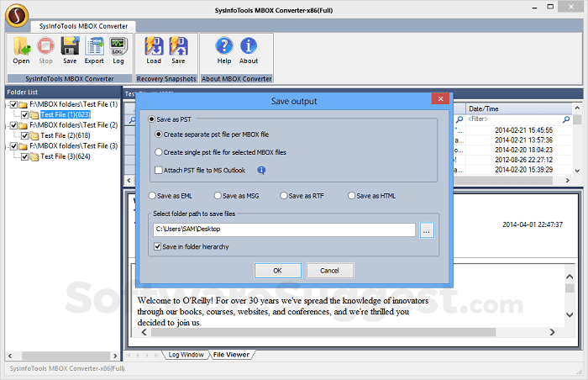588x380 pixels.
Task: Click message preview scroll down arrow
Action: 570,314
